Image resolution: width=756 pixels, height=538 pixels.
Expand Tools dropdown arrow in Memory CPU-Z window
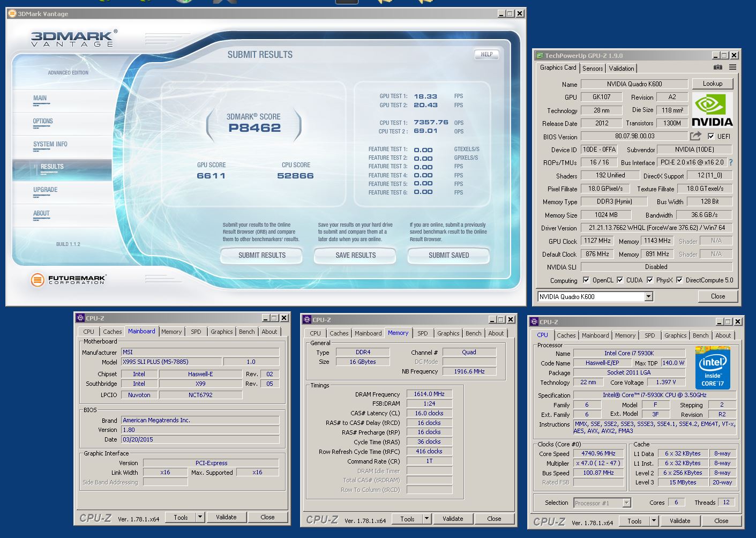[x=426, y=519]
